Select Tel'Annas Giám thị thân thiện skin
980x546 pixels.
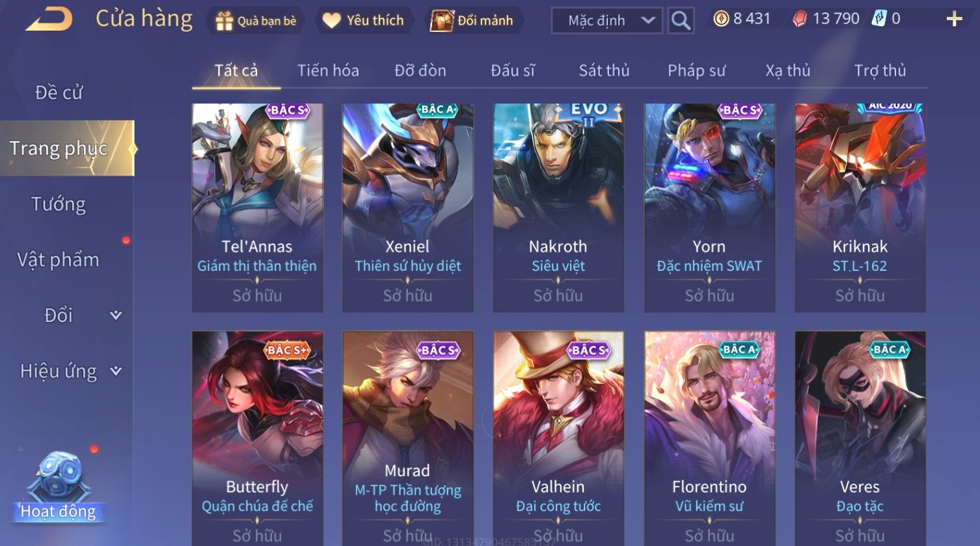[x=257, y=208]
